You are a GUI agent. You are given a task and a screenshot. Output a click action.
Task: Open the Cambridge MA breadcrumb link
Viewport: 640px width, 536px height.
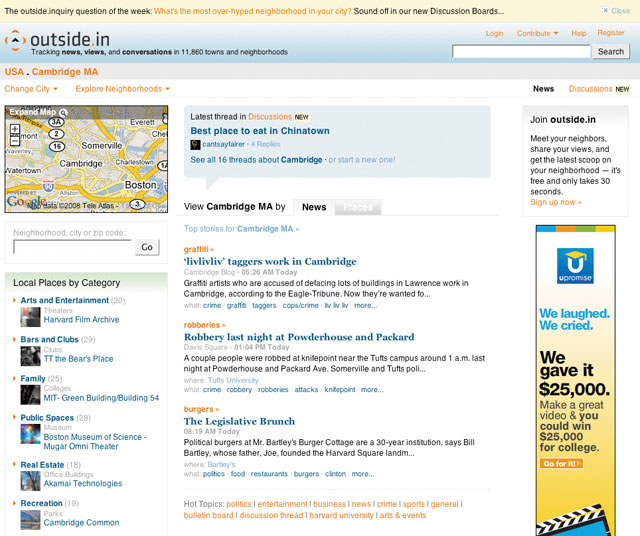point(65,72)
